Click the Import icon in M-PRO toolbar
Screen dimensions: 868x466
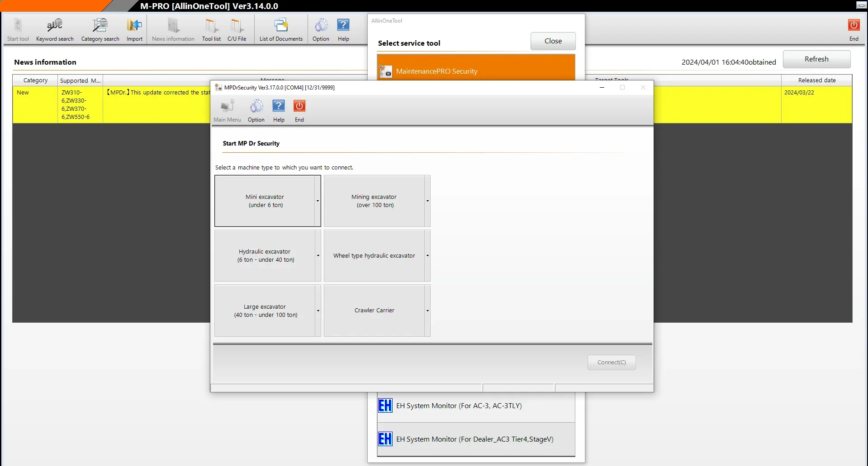(134, 30)
